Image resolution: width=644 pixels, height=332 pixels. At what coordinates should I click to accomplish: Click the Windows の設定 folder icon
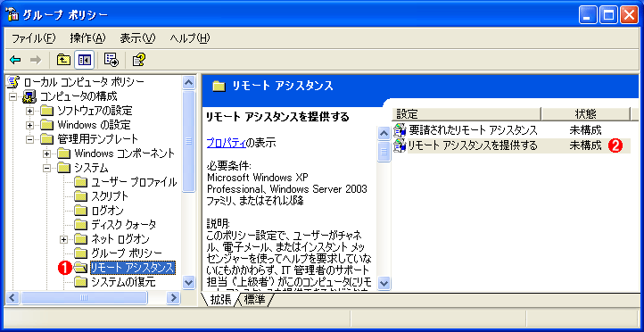pyautogui.click(x=47, y=125)
